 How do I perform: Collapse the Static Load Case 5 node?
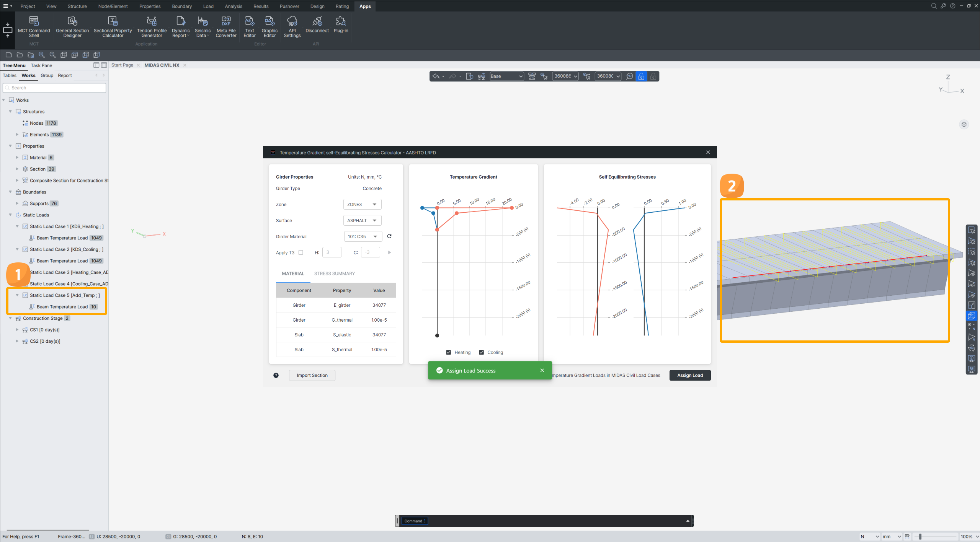(x=17, y=295)
